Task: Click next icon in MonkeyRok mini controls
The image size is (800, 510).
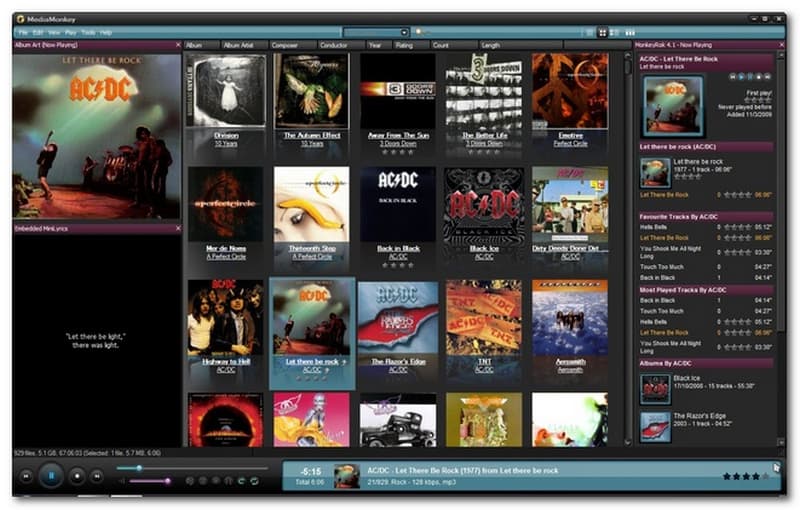Action: [x=767, y=76]
